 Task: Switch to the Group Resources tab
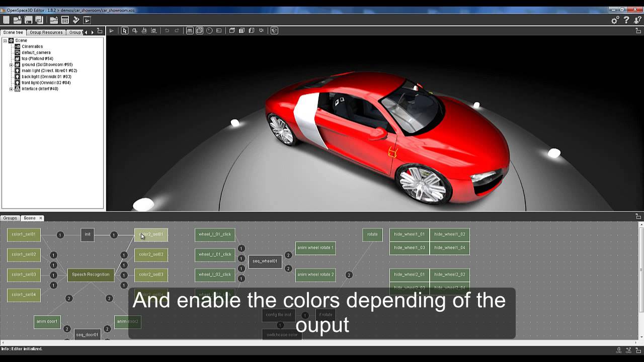click(x=46, y=32)
